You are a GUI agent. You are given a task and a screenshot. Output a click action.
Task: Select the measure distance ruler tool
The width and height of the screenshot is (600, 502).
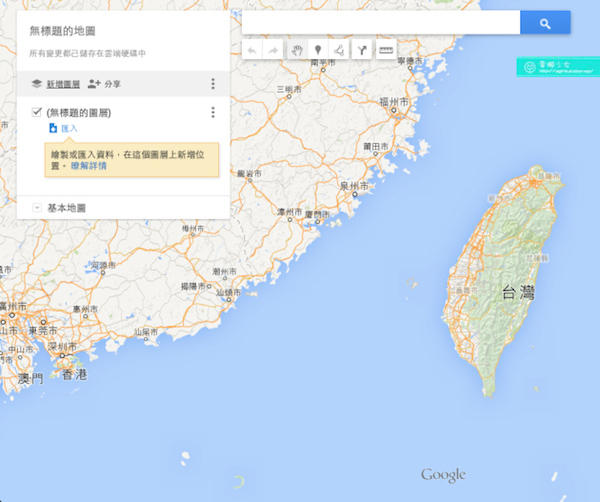tap(386, 49)
